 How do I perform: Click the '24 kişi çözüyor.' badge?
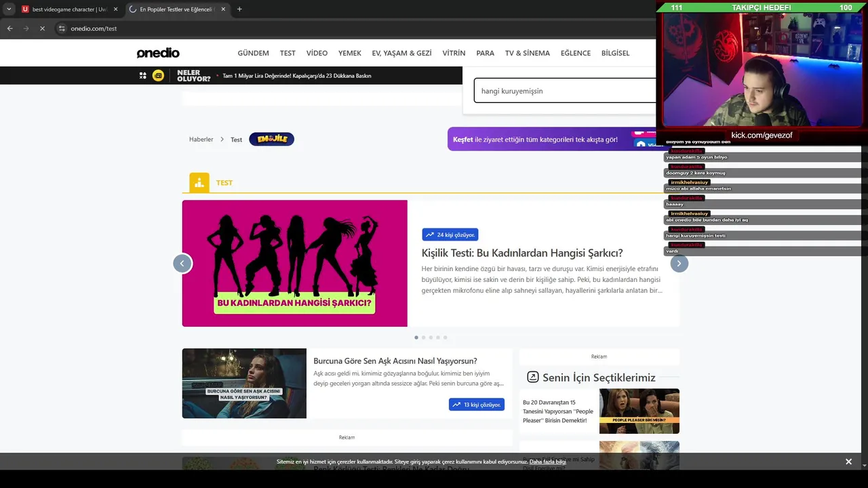[450, 235]
